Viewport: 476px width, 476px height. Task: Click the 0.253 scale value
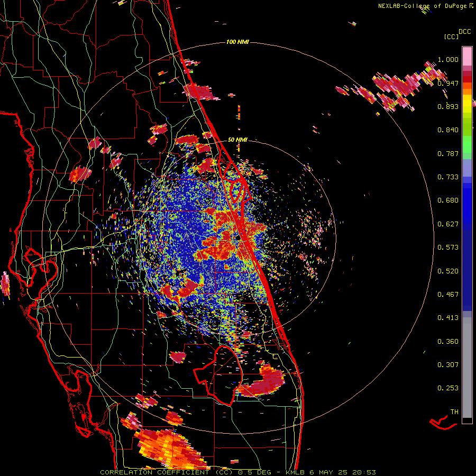click(448, 388)
